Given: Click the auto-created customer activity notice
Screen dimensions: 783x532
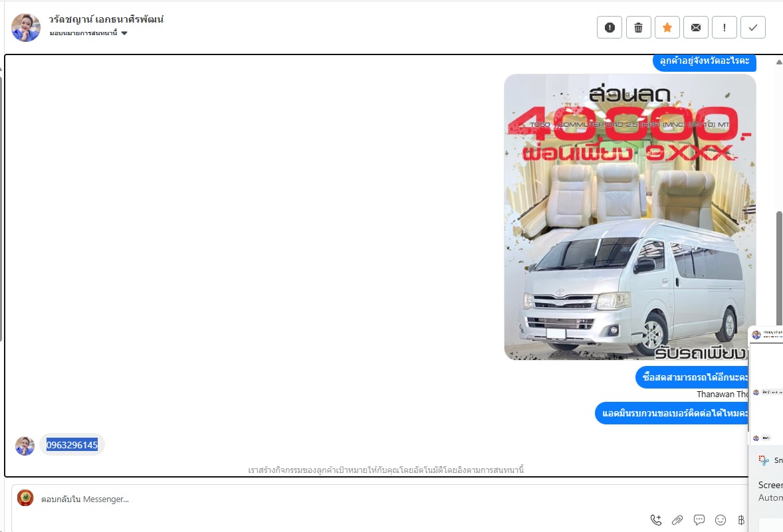Looking at the screenshot, I should pos(386,470).
